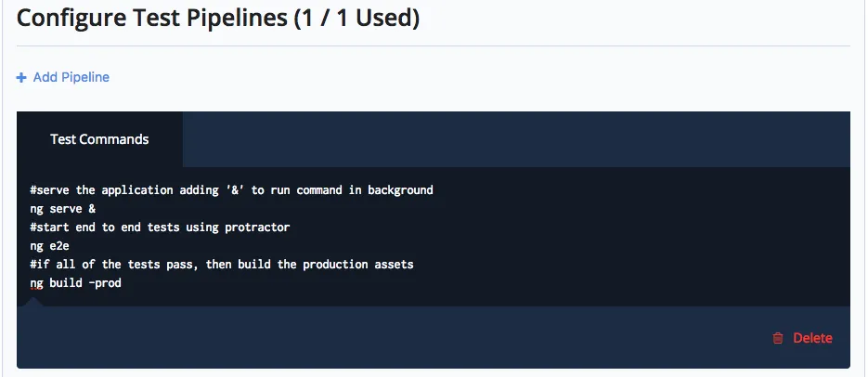Click the Add Pipeline link text
Viewport: 868px width, 377px height.
click(x=71, y=78)
